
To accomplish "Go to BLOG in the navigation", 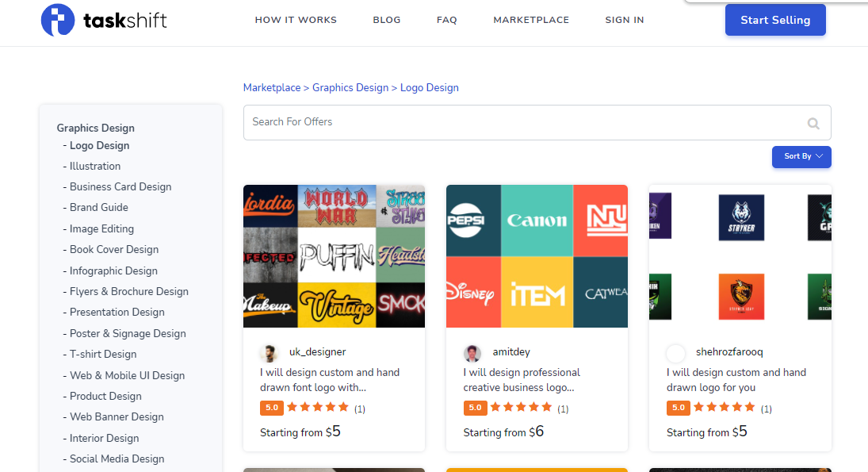I will [386, 20].
